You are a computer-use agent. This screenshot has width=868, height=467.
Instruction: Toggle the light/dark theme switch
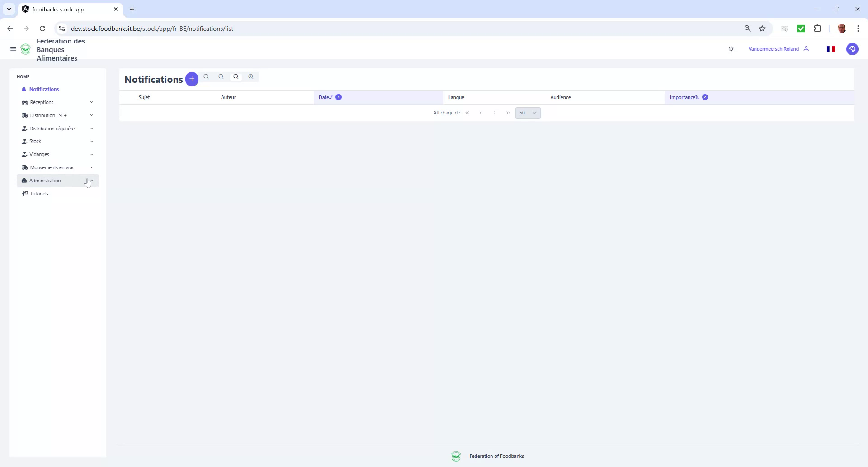coord(731,49)
